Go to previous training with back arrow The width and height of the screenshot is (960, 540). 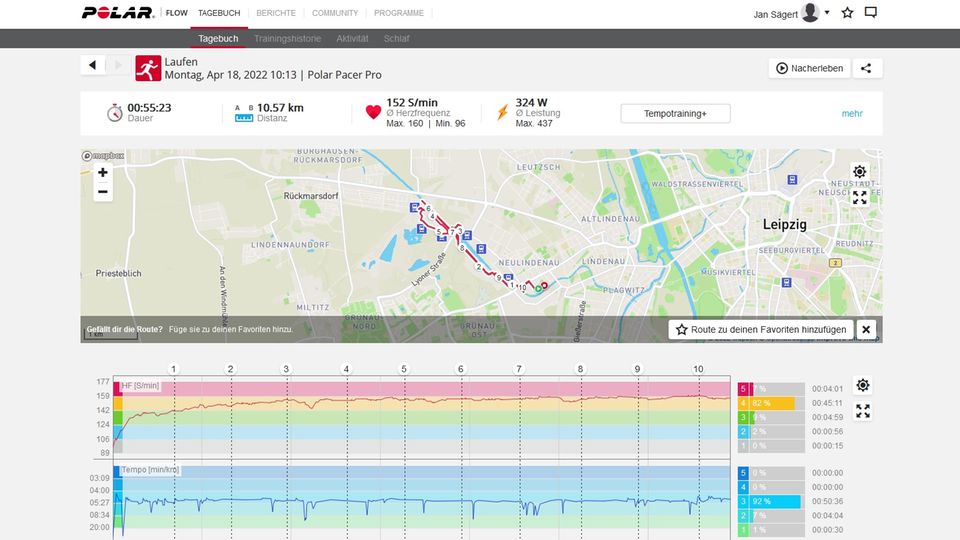pos(93,66)
